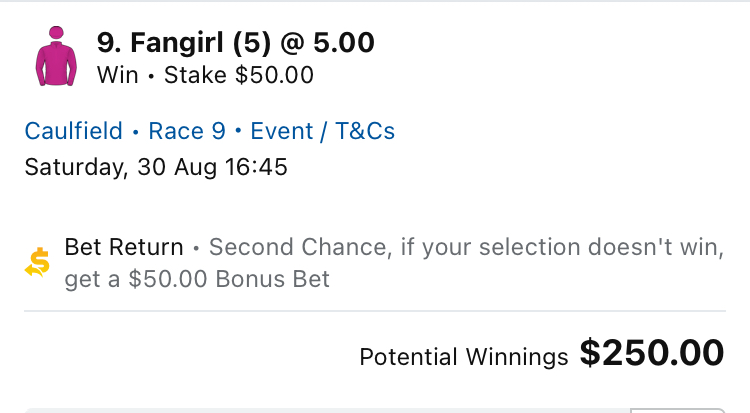Select the 9. Fangirl (5) runner title

[184, 43]
